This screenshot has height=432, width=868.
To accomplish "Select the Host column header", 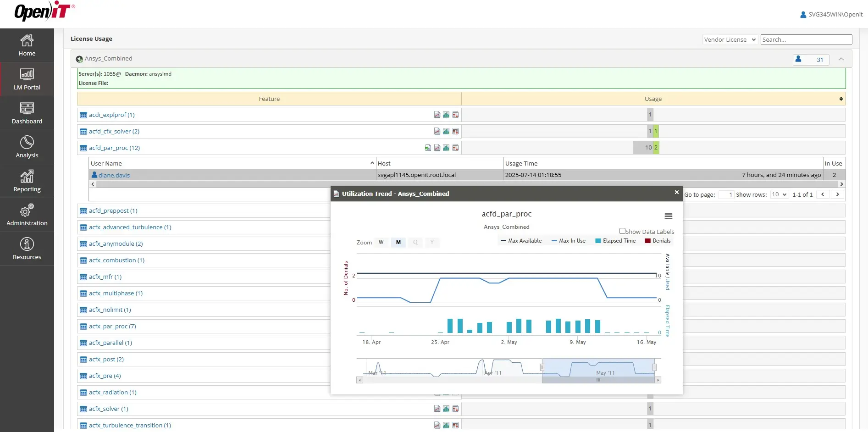I will pyautogui.click(x=440, y=163).
